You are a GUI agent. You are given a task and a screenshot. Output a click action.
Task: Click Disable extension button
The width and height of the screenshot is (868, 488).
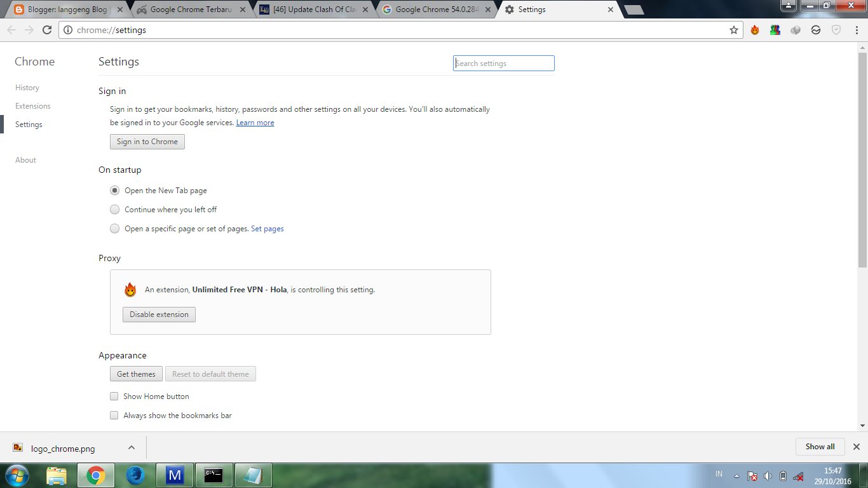coord(159,315)
